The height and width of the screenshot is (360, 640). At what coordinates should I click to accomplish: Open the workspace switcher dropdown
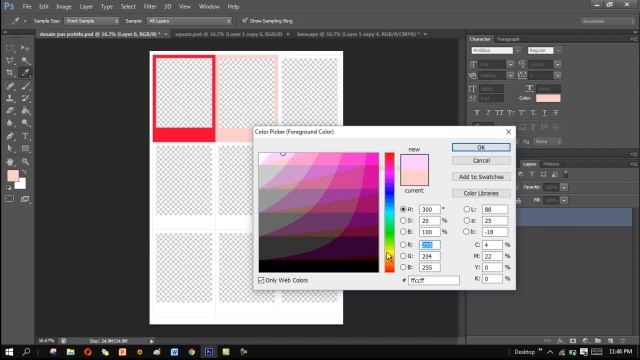tap(607, 21)
